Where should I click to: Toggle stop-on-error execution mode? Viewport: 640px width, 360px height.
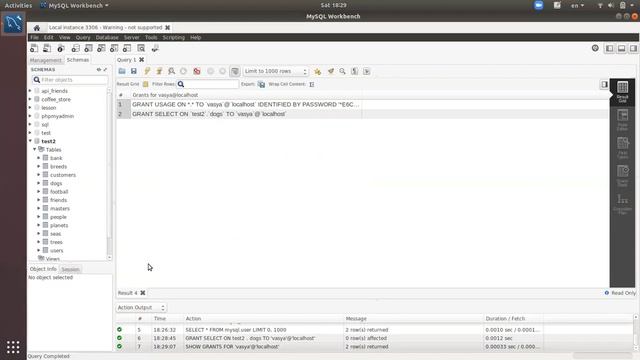pyautogui.click(x=197, y=71)
